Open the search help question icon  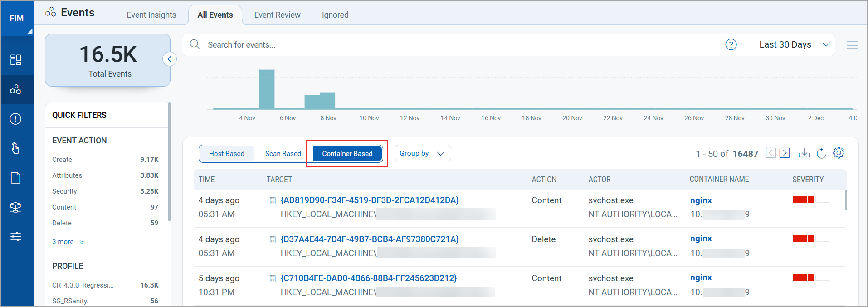731,44
